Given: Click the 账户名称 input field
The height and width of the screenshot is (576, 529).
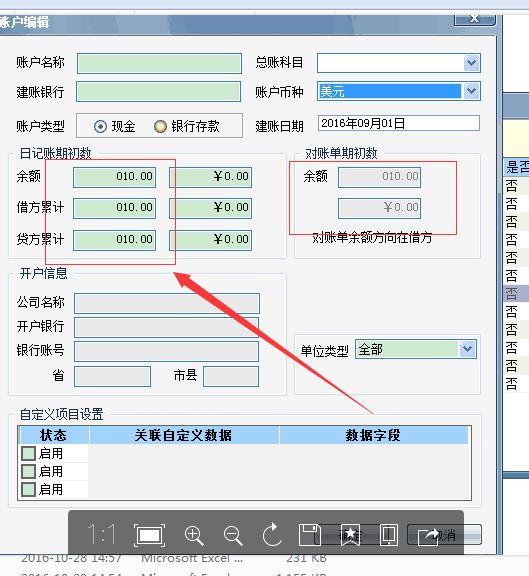Looking at the screenshot, I should 159,63.
